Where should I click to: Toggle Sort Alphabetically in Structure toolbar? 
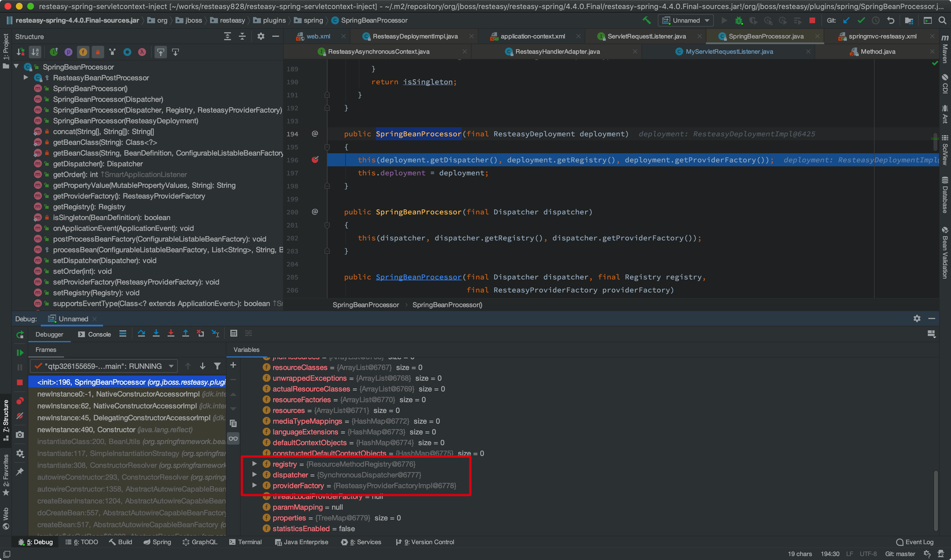pyautogui.click(x=35, y=52)
